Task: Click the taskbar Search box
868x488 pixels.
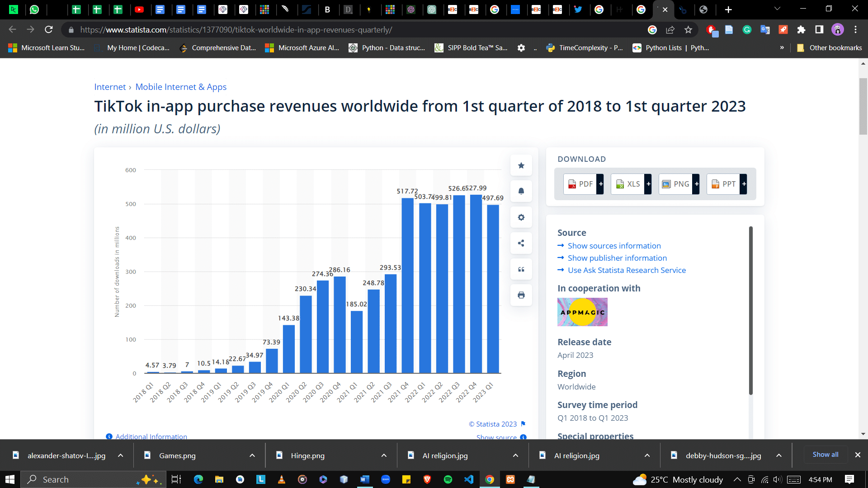Action: pyautogui.click(x=94, y=479)
